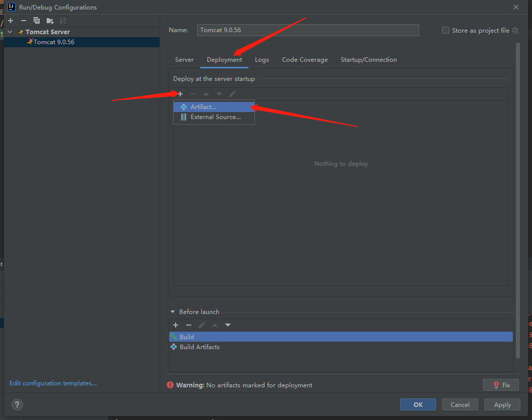The image size is (532, 420).
Task: Switch to the Server tab
Action: [x=184, y=60]
